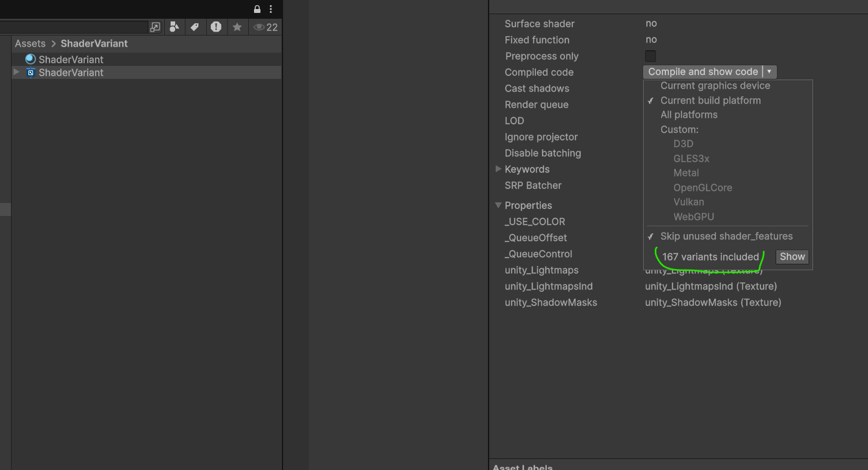This screenshot has width=868, height=470.
Task: Expand the Keywords foldout
Action: coord(498,169)
